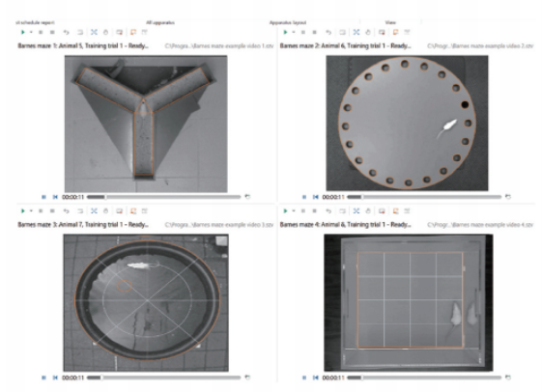The image size is (542, 392).
Task: Click orange tracking display icon for Barnes maze 4
Action: 395,210
